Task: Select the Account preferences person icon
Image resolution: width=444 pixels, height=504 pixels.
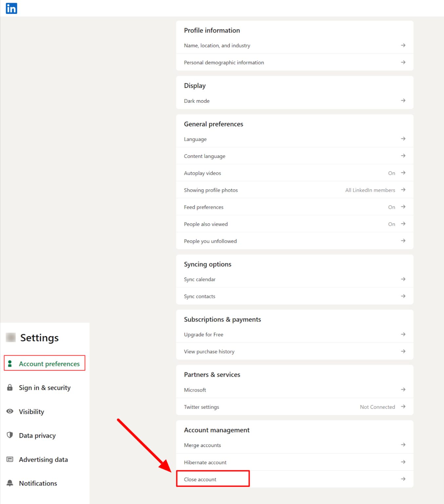Action: (10, 363)
